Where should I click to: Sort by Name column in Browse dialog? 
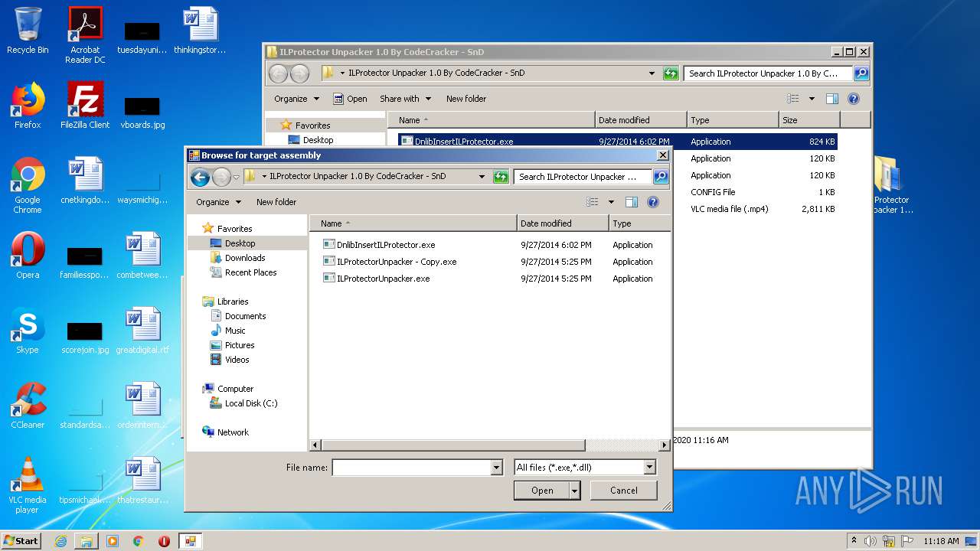click(413, 223)
